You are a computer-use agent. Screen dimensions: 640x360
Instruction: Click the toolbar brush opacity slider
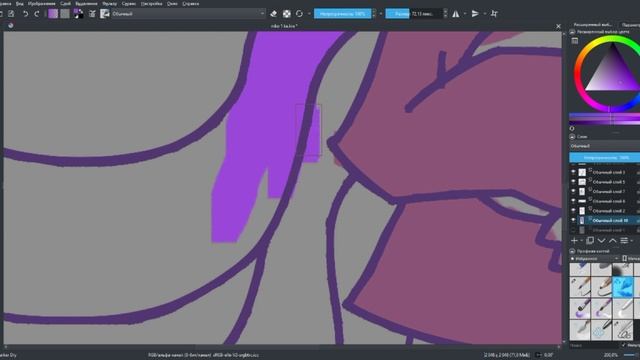[x=342, y=14]
